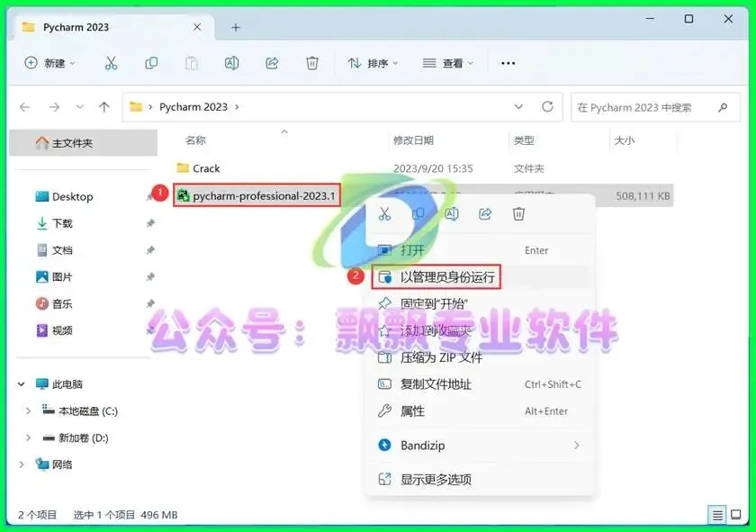Open the 排序 (Sort) dropdown
This screenshot has width=756, height=532.
tap(373, 63)
